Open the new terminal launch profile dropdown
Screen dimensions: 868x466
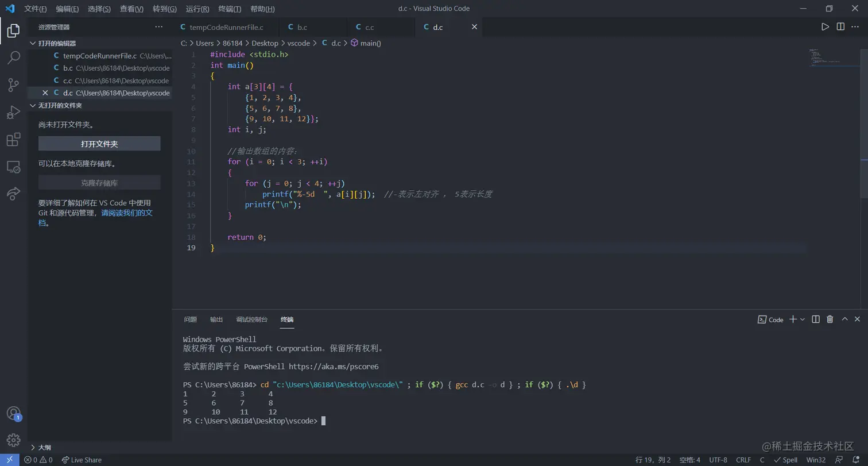click(x=803, y=319)
